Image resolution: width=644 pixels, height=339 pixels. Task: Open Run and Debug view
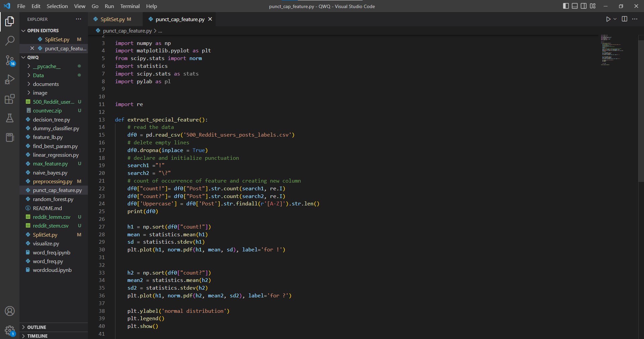(x=10, y=80)
